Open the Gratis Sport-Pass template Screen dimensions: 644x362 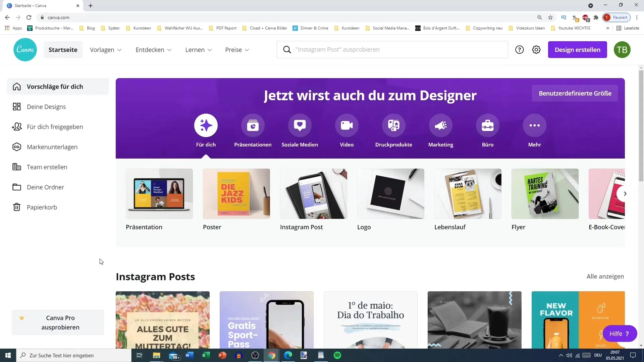[x=267, y=320]
